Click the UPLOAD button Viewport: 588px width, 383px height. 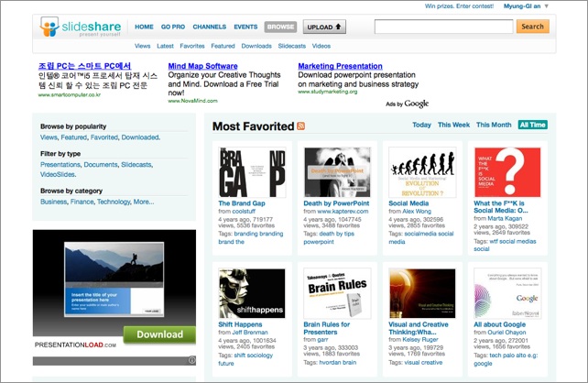(x=324, y=27)
